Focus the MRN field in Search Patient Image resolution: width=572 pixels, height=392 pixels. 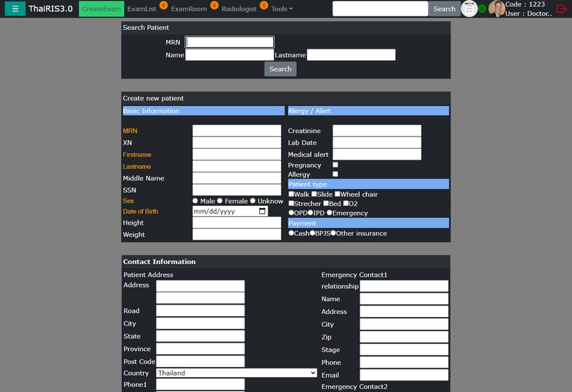coord(230,42)
